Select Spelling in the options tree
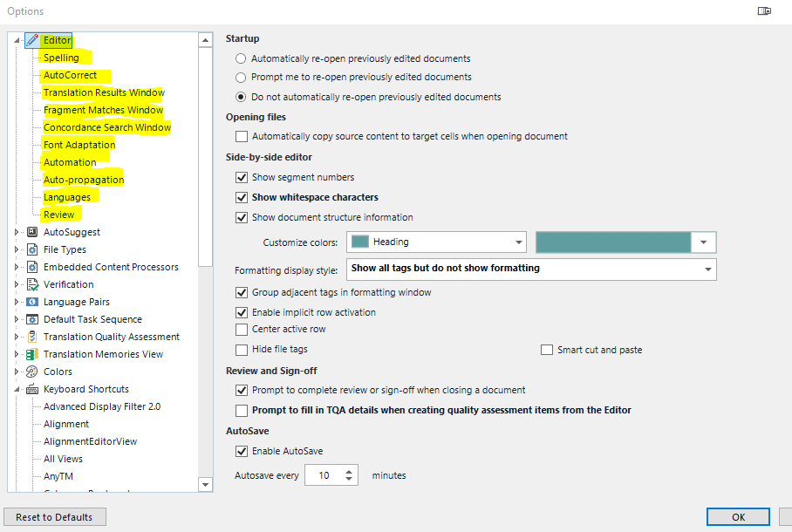This screenshot has height=532, width=792. click(x=61, y=58)
